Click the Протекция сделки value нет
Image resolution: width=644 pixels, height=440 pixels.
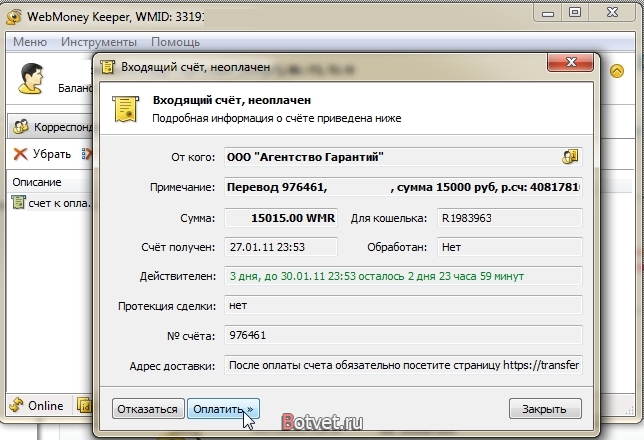pos(403,305)
